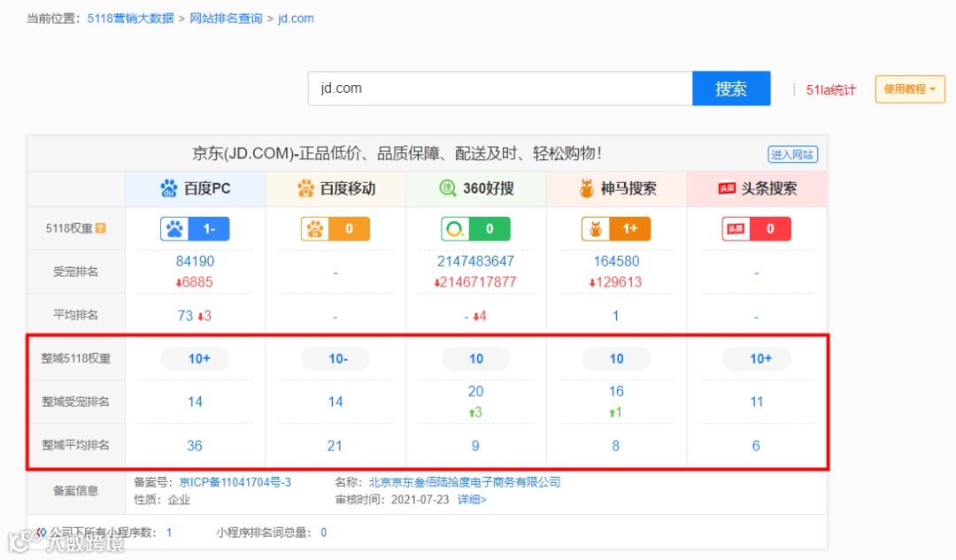The height and width of the screenshot is (560, 956).
Task: Go to 网站排名查询 breadcrumb link
Action: (x=226, y=19)
